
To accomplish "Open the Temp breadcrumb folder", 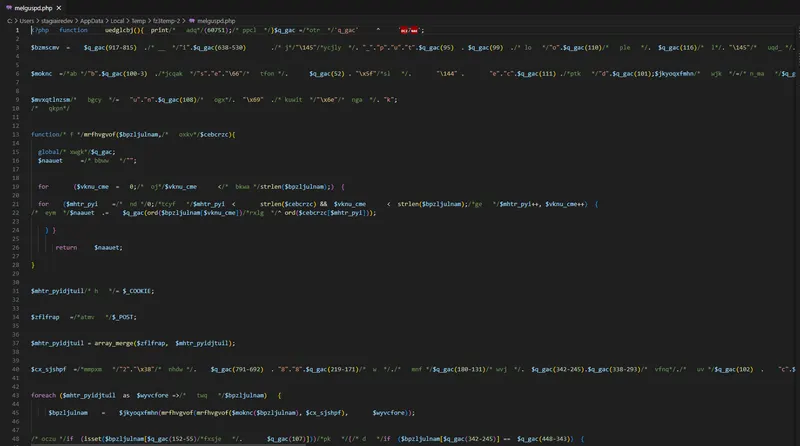I will click(x=139, y=21).
